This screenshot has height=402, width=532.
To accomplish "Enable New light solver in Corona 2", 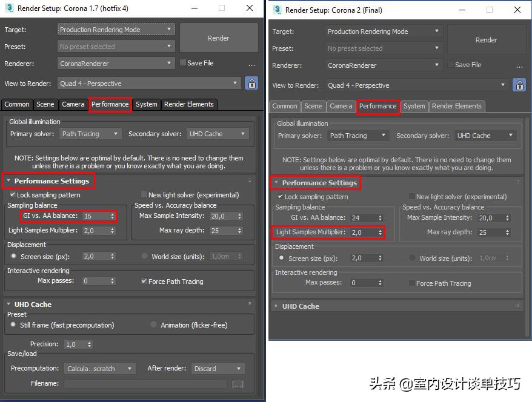I will (x=412, y=196).
